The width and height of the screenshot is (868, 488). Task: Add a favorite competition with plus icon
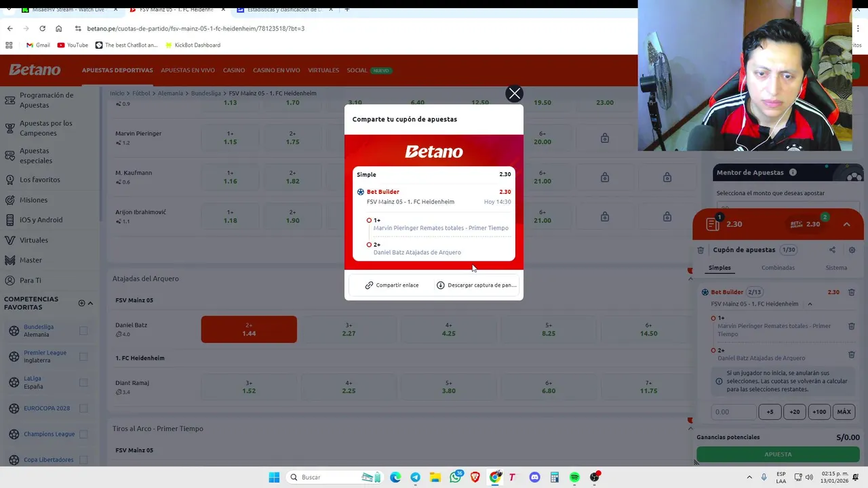81,303
